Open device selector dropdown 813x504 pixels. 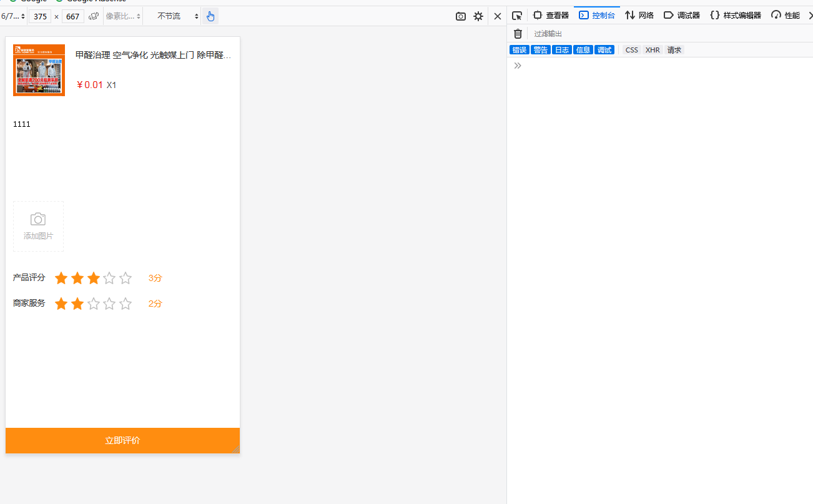[13, 16]
